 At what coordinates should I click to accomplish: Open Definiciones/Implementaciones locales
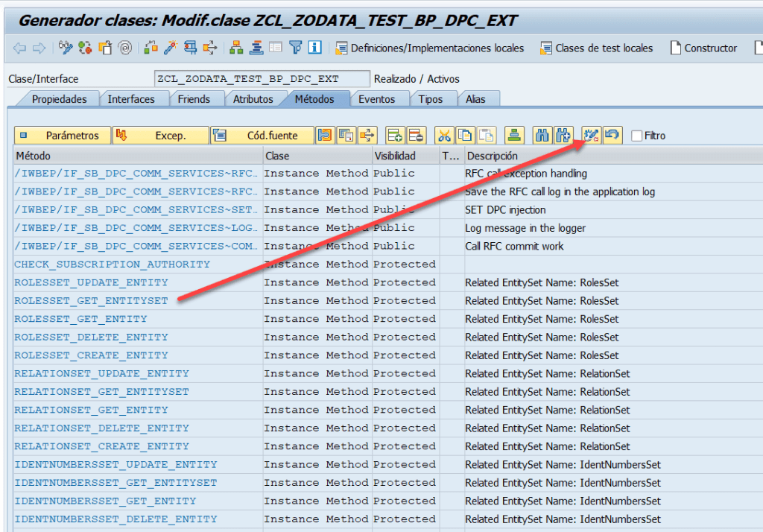coord(429,48)
